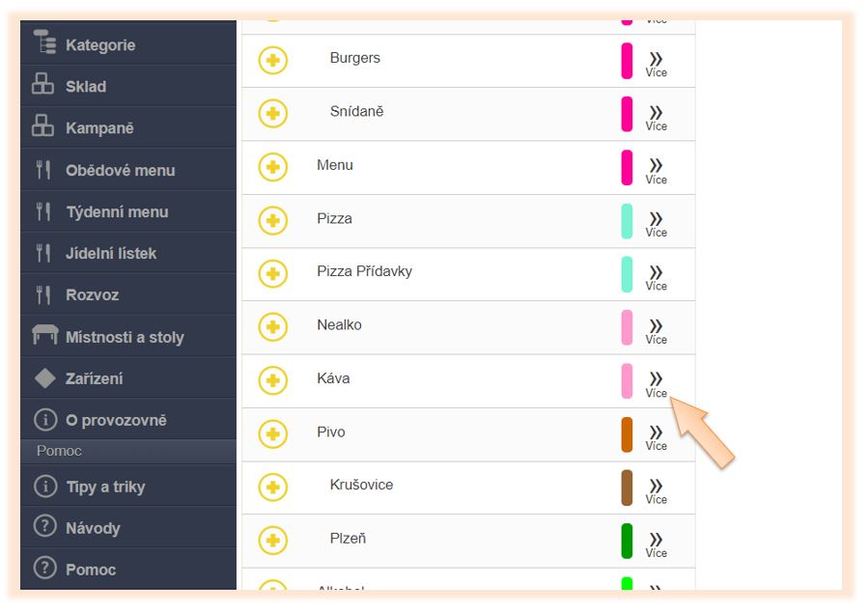The image size is (868, 613).
Task: Click the teal color swatch for Pizza
Action: 627,221
